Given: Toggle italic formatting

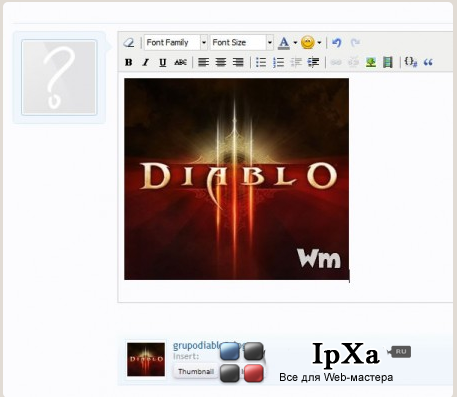Looking at the screenshot, I should [x=145, y=62].
